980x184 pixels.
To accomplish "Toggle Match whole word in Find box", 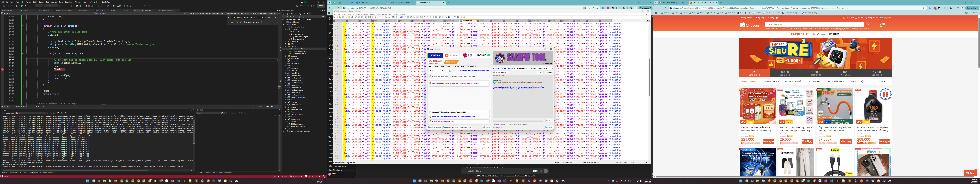I will pyautogui.click(x=237, y=22).
